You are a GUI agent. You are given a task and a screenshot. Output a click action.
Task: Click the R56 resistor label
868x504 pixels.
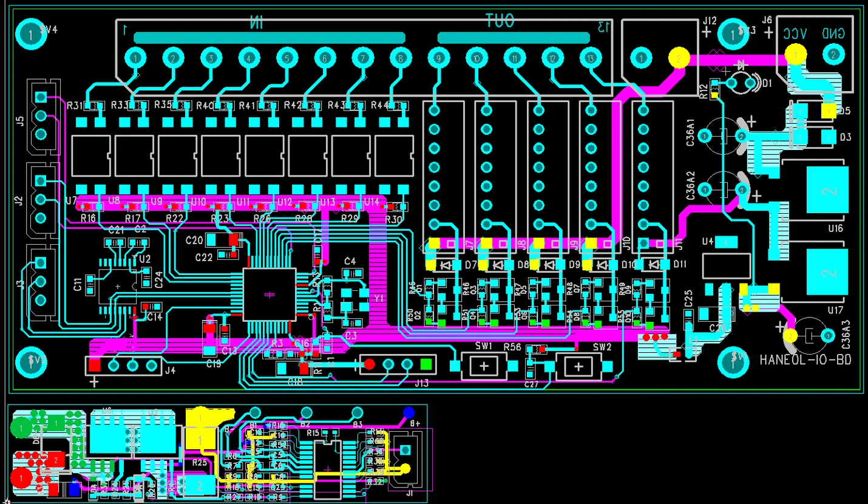tap(512, 347)
